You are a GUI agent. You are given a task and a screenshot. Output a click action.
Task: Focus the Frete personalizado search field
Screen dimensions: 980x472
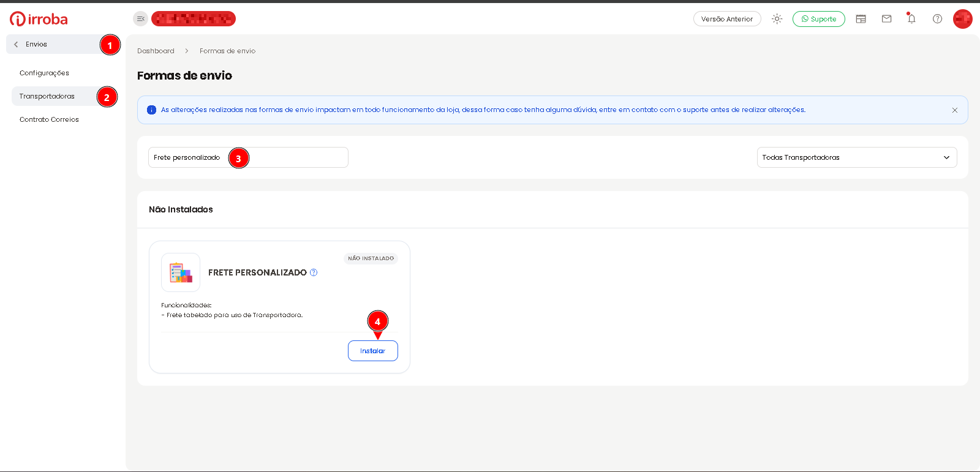click(x=248, y=157)
